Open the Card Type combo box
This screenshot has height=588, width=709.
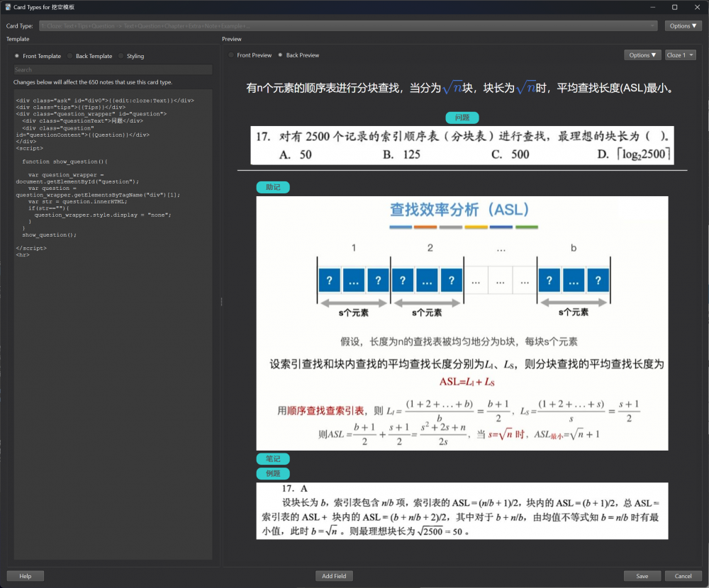348,26
